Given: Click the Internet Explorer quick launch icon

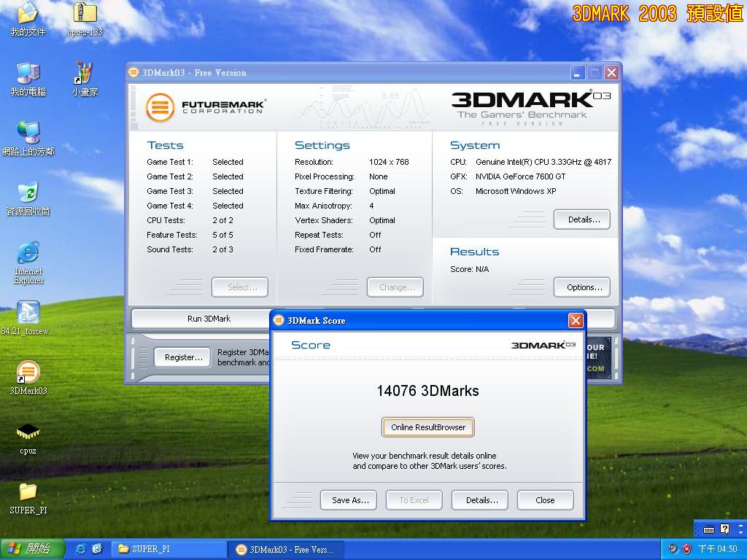Looking at the screenshot, I should pos(81,549).
